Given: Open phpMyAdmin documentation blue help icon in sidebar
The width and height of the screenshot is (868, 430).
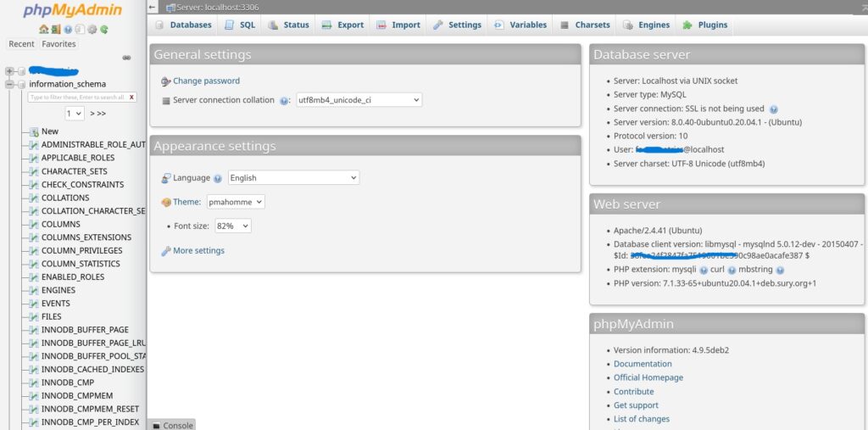Looking at the screenshot, I should click(68, 30).
